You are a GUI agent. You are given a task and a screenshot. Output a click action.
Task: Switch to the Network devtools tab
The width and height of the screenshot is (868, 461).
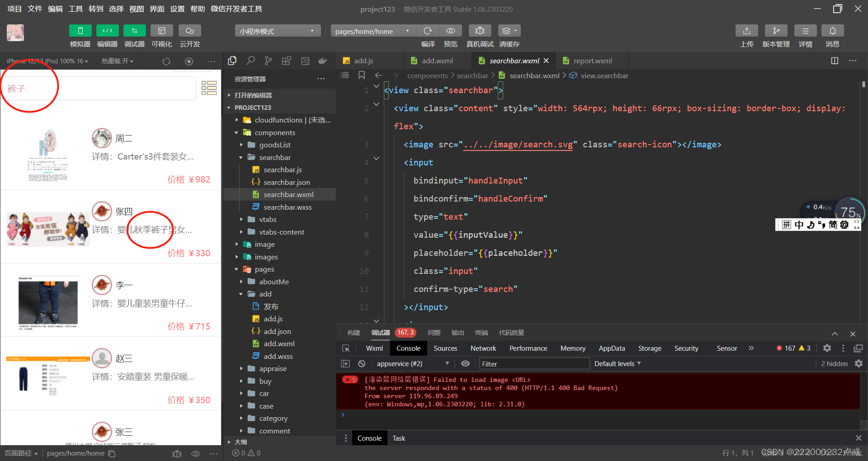coord(483,348)
